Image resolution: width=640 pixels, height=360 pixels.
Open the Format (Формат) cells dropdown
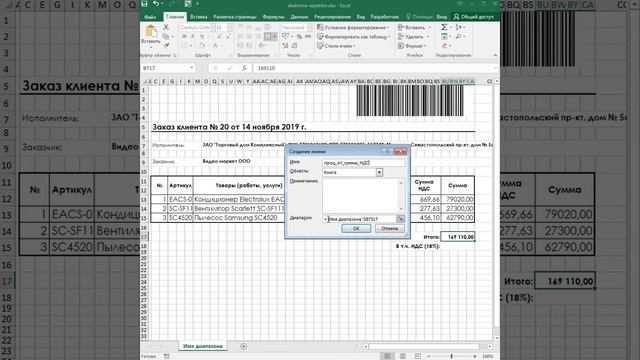point(413,46)
